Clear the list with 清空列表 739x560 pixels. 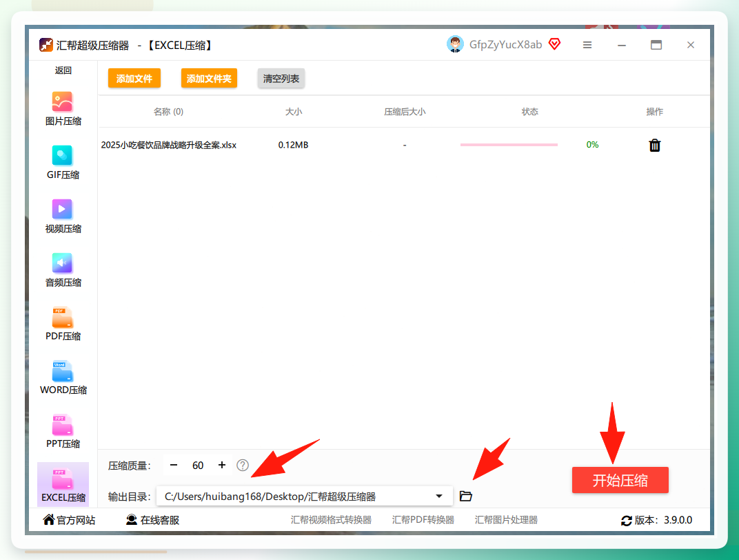coord(281,78)
